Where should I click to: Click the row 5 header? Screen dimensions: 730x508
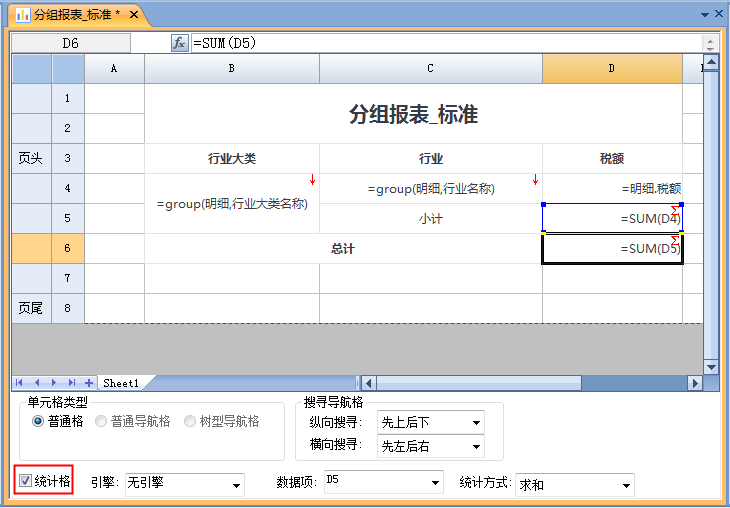67,218
